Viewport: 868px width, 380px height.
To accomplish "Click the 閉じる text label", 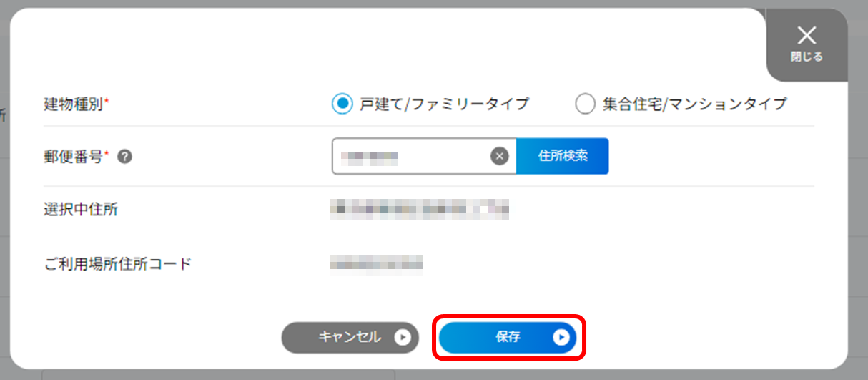I will tap(807, 57).
